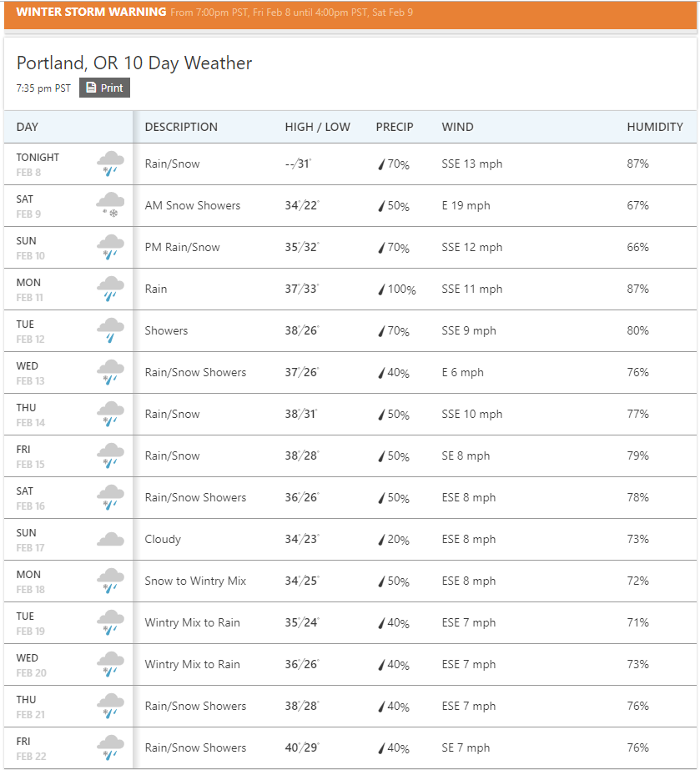The height and width of the screenshot is (770, 700).
Task: Select the DESCRIPTION column header
Action: (181, 127)
